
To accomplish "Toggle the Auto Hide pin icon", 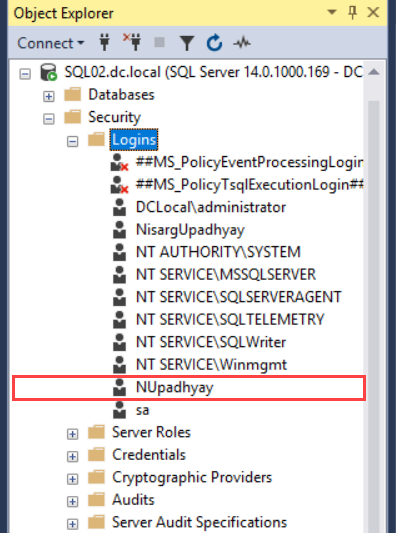I will point(352,13).
